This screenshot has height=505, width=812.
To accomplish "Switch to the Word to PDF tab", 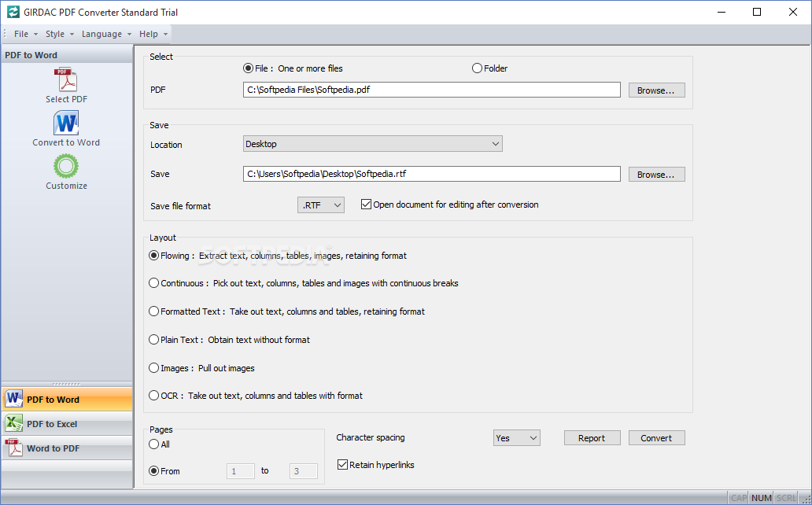I will [x=67, y=448].
